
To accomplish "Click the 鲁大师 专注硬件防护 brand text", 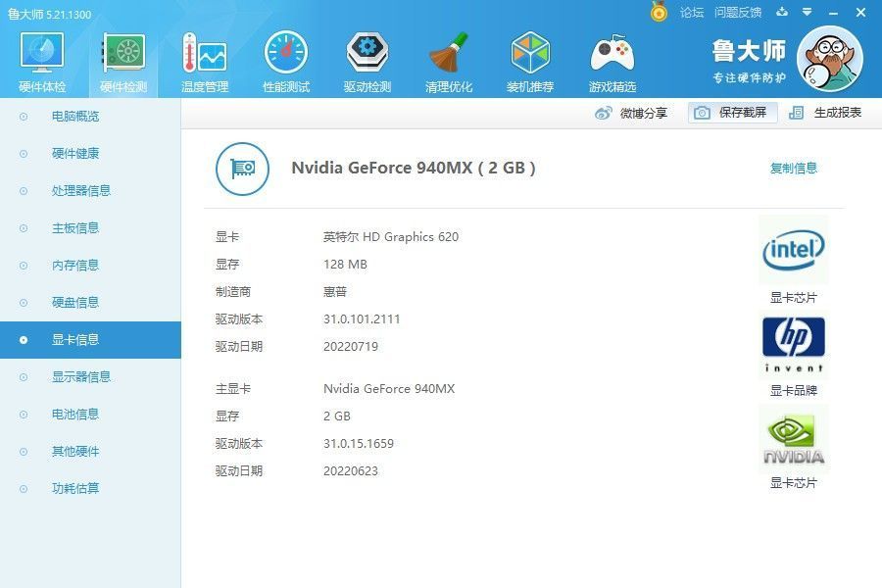I will [749, 61].
